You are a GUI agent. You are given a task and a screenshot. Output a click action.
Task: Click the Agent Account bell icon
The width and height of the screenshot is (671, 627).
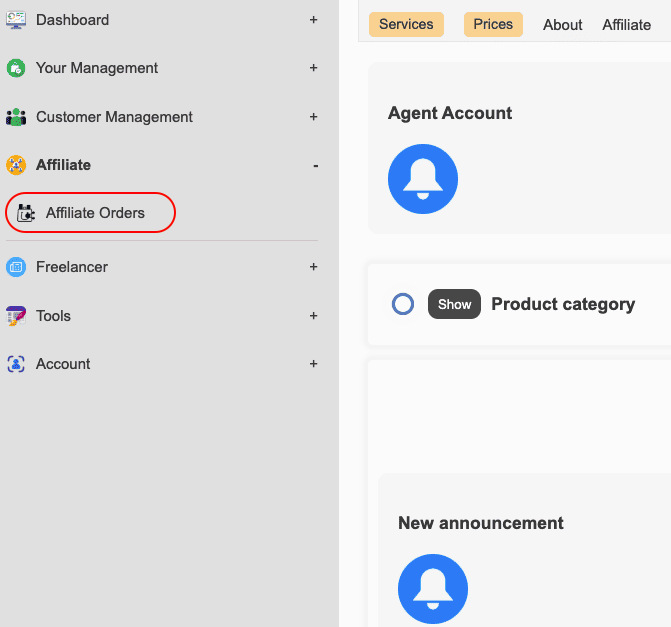pos(423,179)
